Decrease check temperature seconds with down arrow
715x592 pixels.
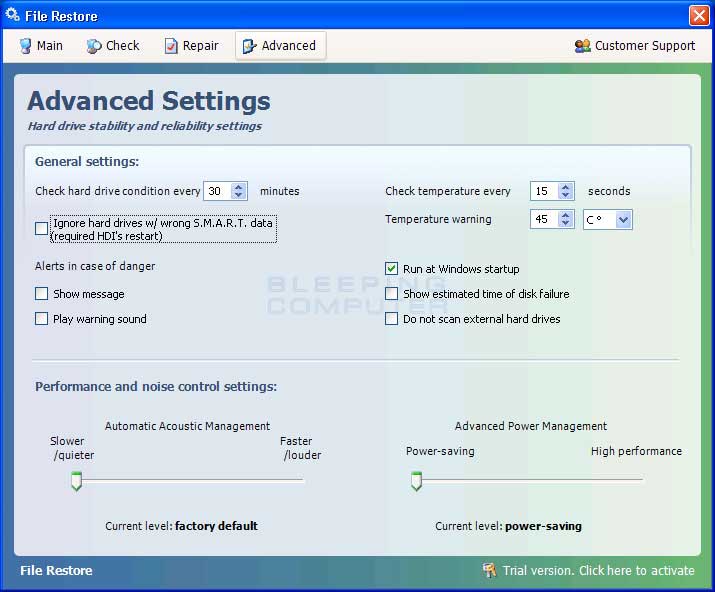565,195
